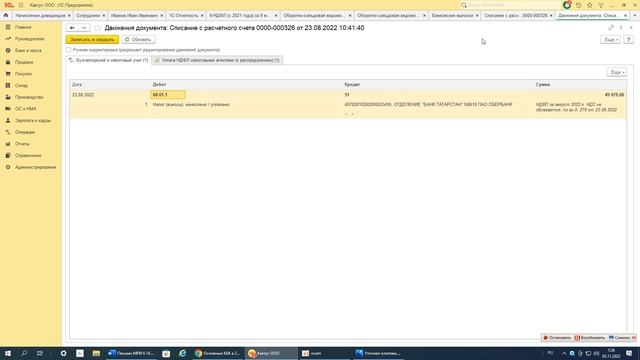This screenshot has height=360, width=640.
Task: Open the Администрирование section
Action: [x=36, y=167]
